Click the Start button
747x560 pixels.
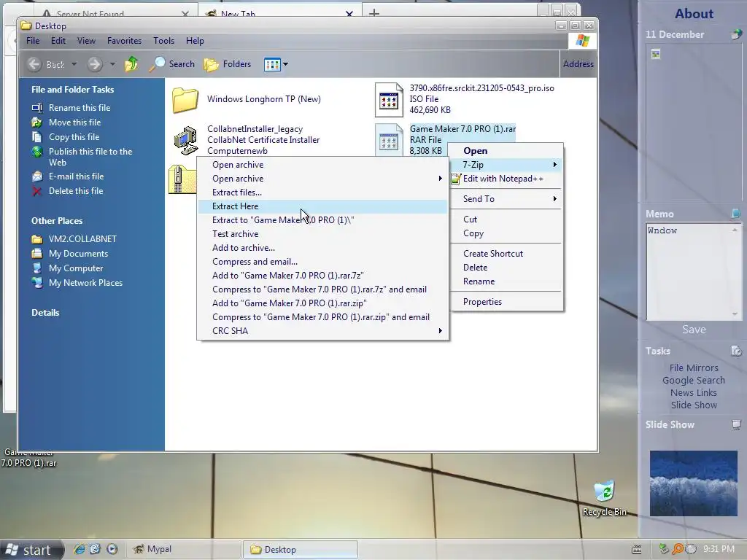coord(31,550)
